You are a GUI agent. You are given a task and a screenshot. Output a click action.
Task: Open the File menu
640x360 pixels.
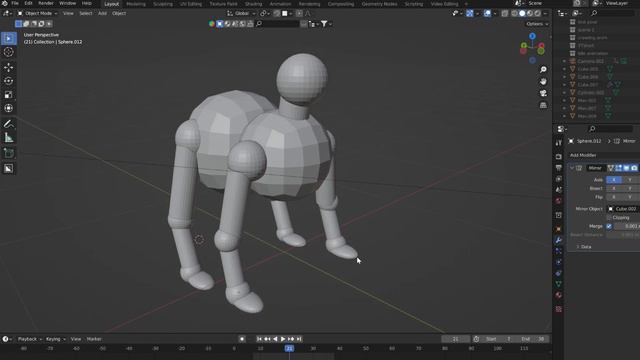15,3
